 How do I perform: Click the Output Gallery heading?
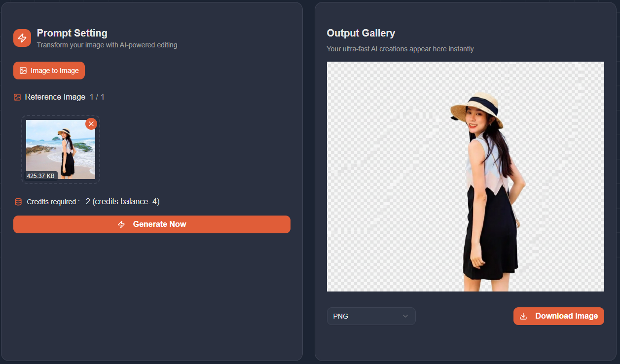pyautogui.click(x=361, y=33)
